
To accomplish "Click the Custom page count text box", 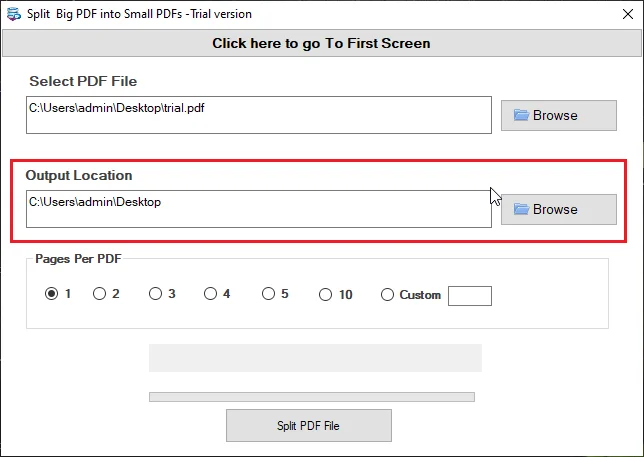I will point(470,295).
